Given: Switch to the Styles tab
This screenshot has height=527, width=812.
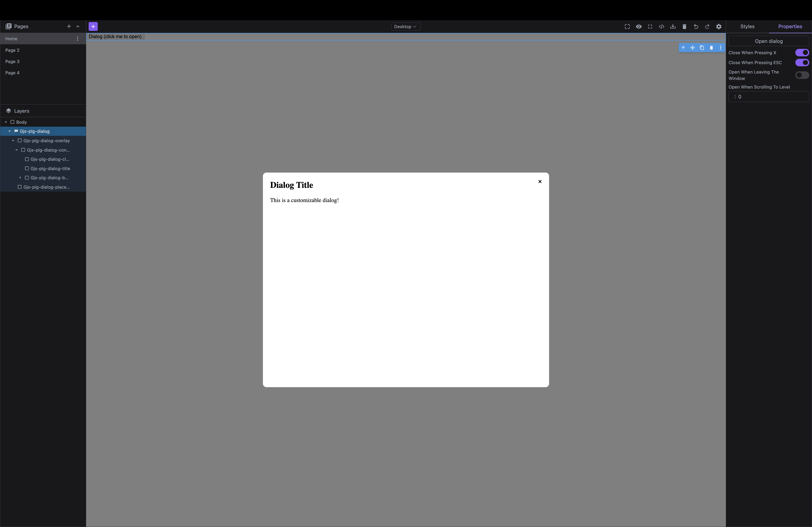Looking at the screenshot, I should 748,26.
